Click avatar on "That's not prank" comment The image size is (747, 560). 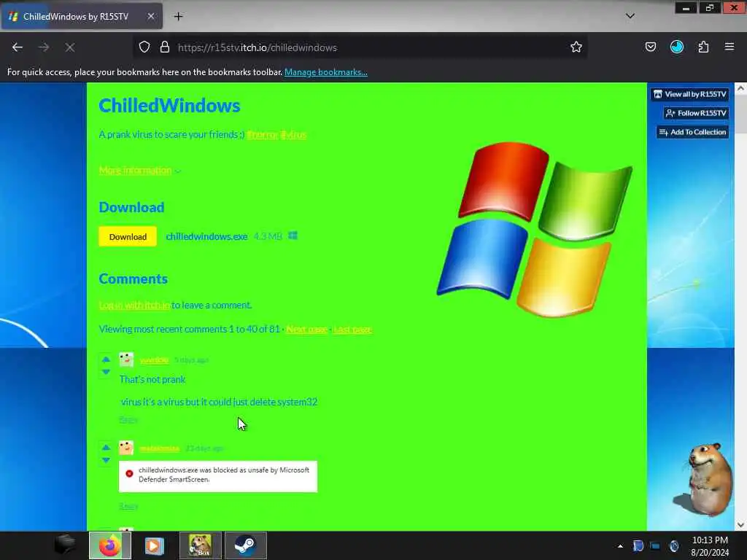[126, 359]
